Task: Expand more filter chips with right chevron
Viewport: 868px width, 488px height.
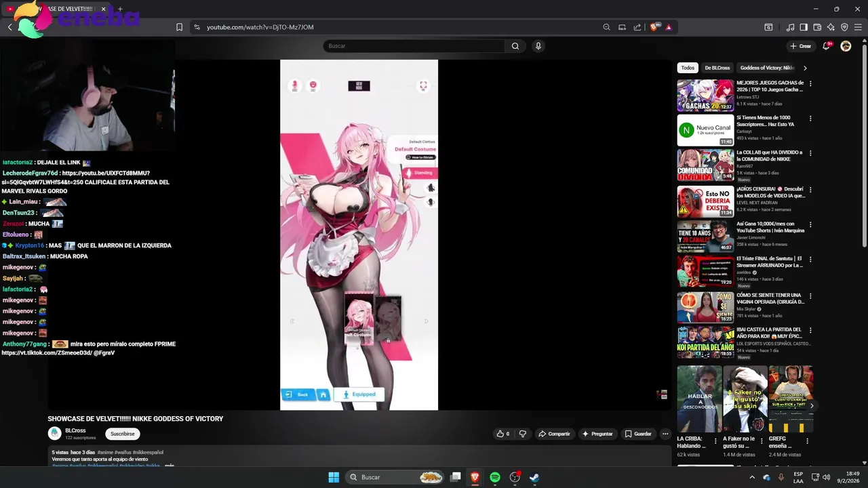Action: [x=805, y=68]
